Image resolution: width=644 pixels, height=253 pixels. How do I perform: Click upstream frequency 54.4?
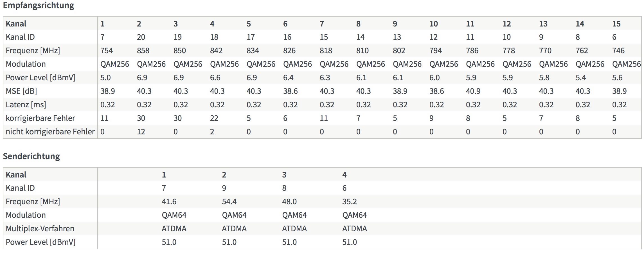(x=229, y=202)
